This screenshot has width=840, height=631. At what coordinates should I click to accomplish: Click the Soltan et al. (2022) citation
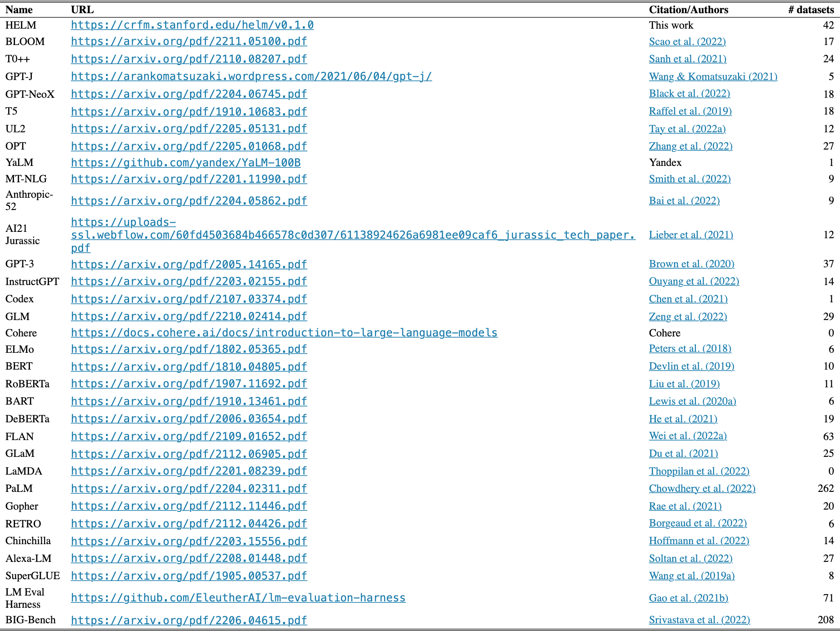click(691, 558)
